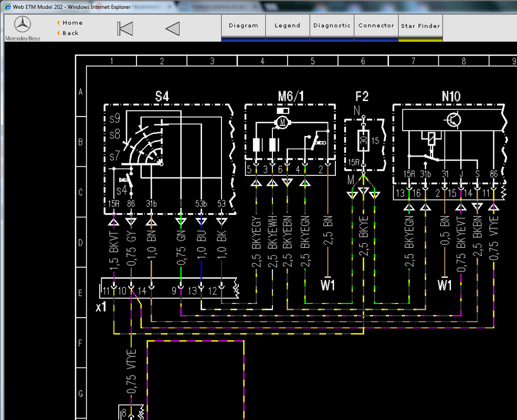Click the F2 fuse box label

coord(362,96)
